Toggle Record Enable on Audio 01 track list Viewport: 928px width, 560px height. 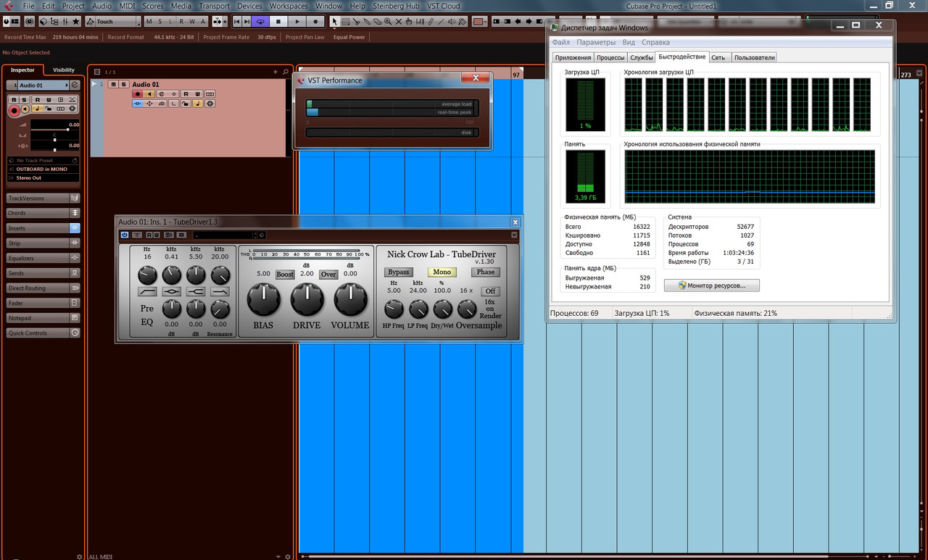tap(138, 93)
